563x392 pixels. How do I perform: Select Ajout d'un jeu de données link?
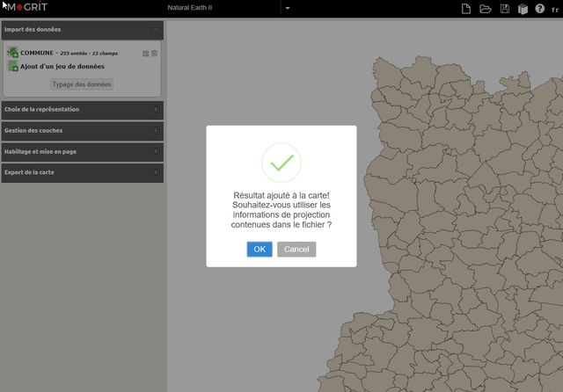click(x=62, y=67)
